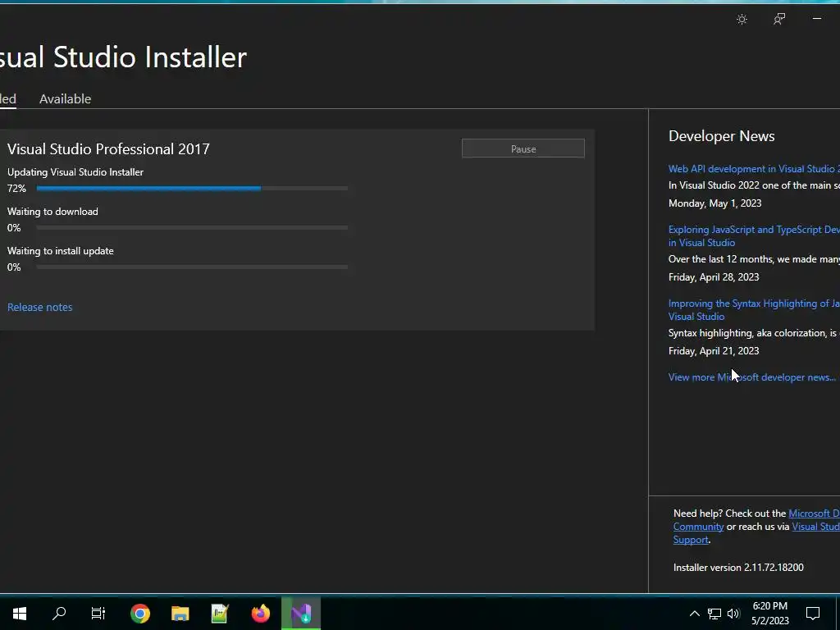Select the Monday, May 1, 2023 date
The height and width of the screenshot is (630, 840).
(714, 203)
